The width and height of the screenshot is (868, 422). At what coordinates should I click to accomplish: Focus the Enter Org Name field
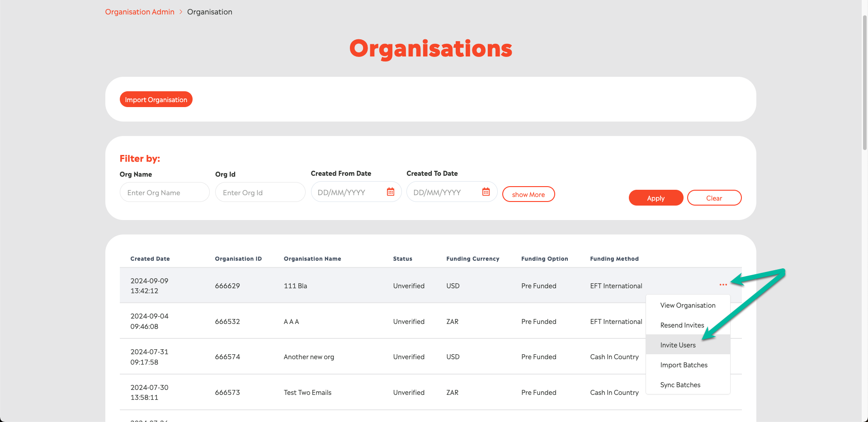[165, 192]
